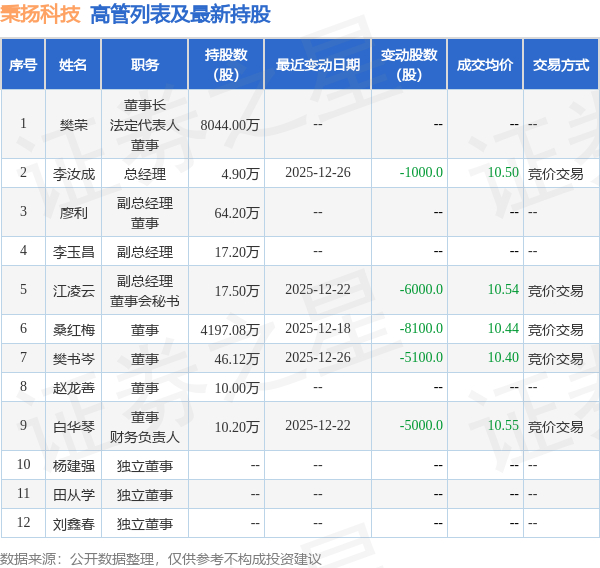Screen dimensions: 600x568
Task: Select the name 廖利
Action: tap(73, 213)
